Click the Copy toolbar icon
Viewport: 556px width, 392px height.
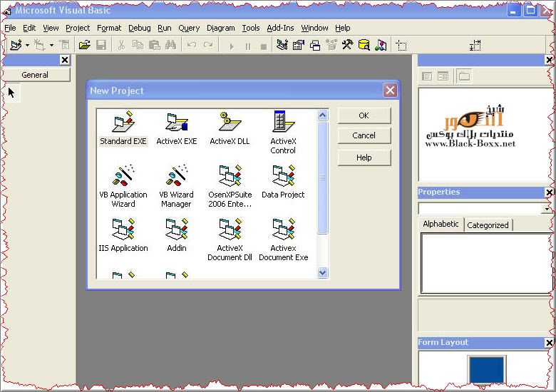tap(138, 45)
